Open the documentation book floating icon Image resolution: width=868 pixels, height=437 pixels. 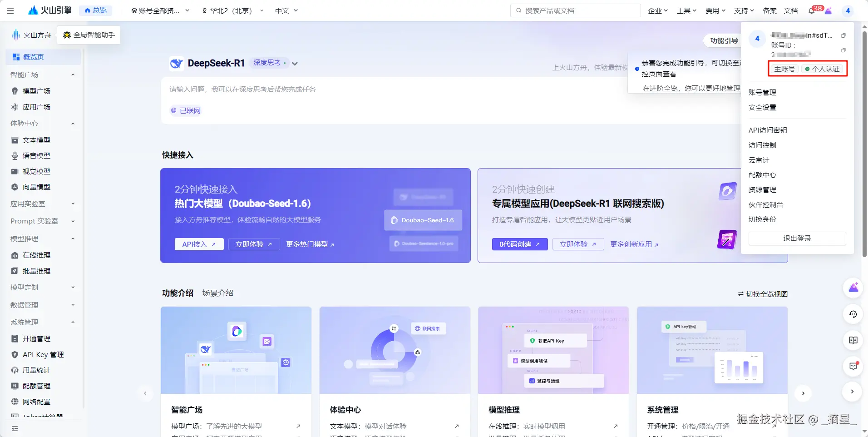[853, 340]
